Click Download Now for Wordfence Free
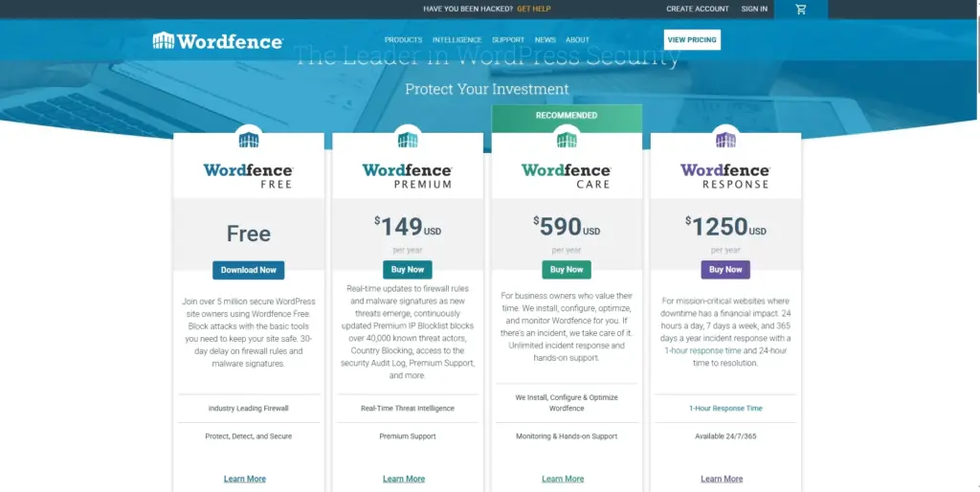The image size is (980, 492). point(249,270)
